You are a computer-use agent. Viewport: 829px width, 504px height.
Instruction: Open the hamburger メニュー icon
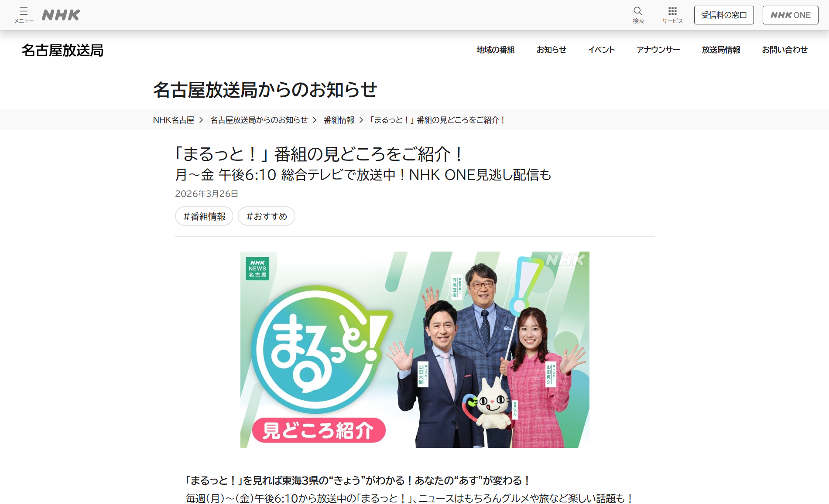(24, 15)
